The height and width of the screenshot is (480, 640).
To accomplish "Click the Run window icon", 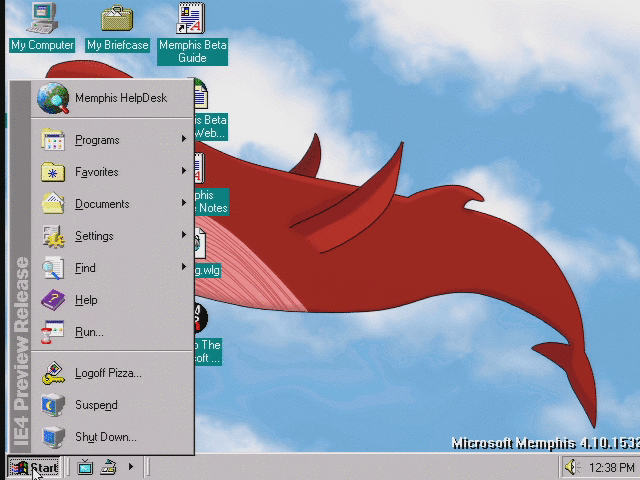I will click(52, 332).
